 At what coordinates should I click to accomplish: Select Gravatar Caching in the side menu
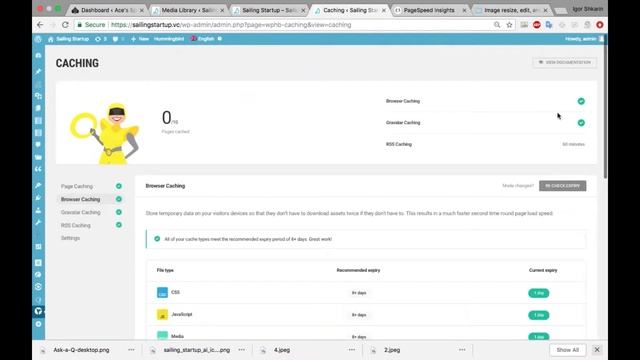80,212
